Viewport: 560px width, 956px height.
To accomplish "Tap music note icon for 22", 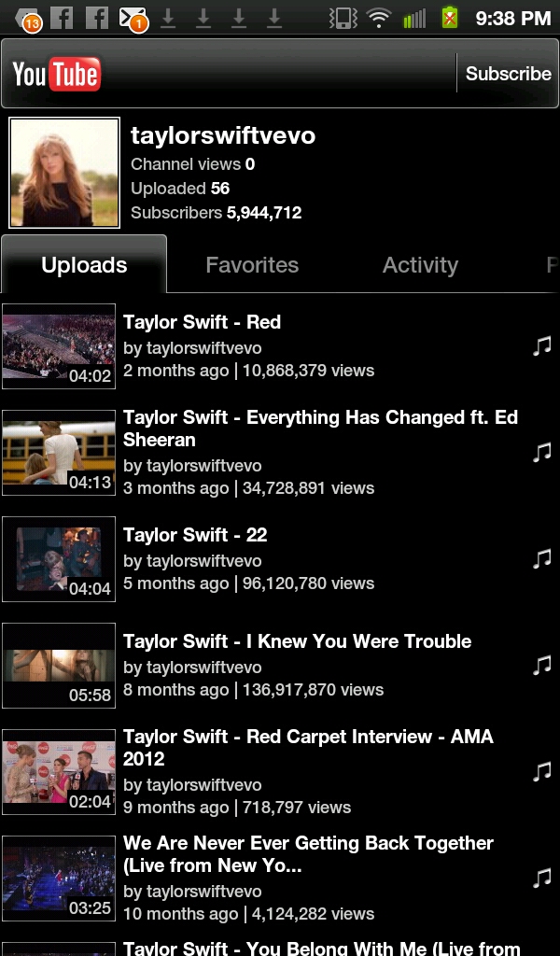I will pyautogui.click(x=541, y=558).
